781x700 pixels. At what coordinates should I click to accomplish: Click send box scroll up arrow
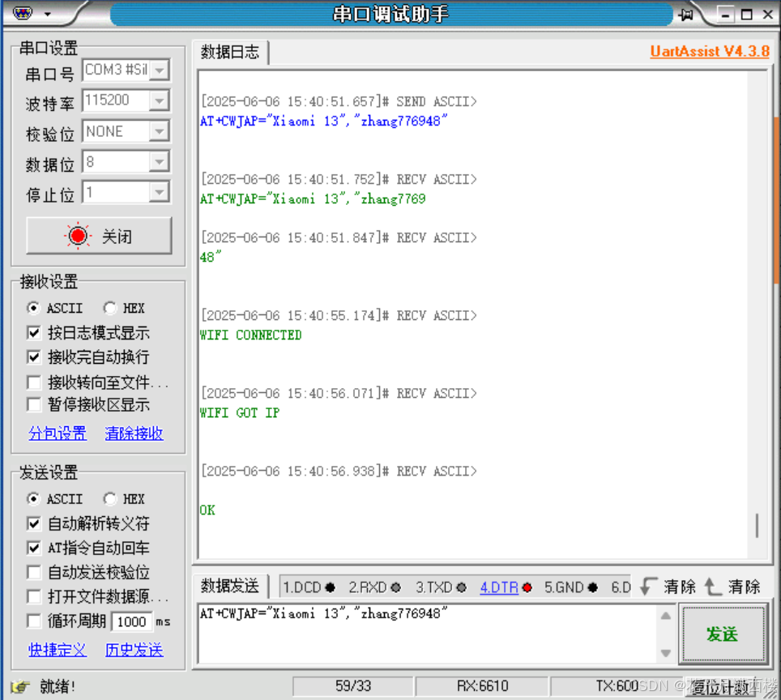coord(666,616)
